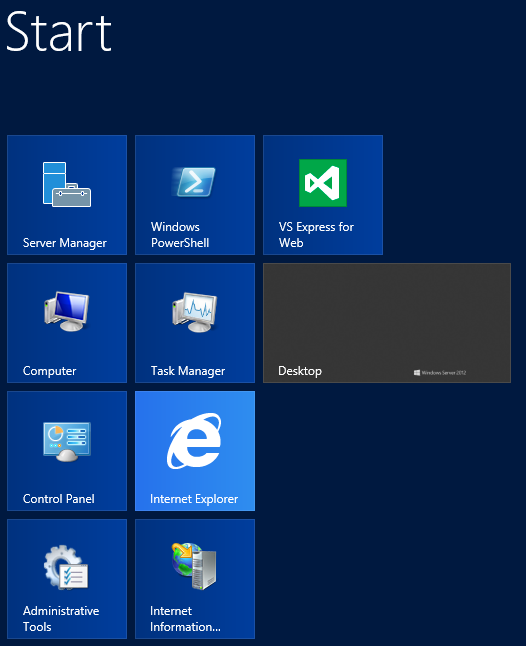Launch the Internet Explorer tile
The height and width of the screenshot is (646, 526).
(x=195, y=451)
